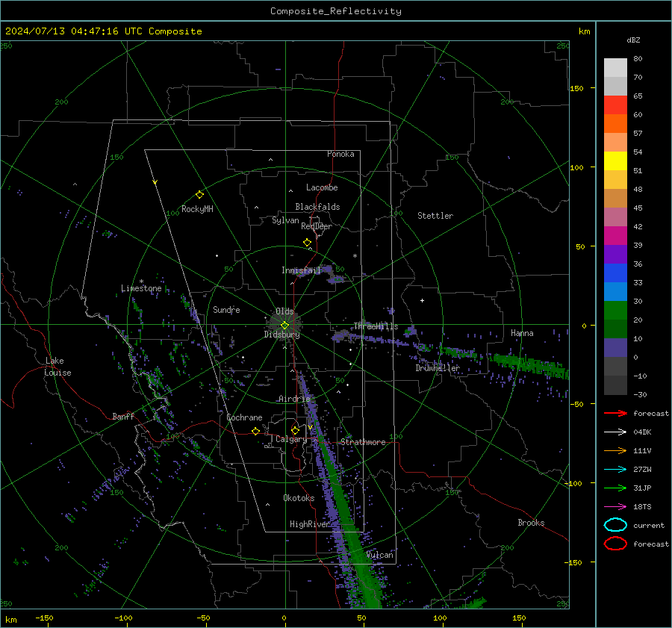
Task: Click the dBZ scale heading
Action: coord(633,40)
